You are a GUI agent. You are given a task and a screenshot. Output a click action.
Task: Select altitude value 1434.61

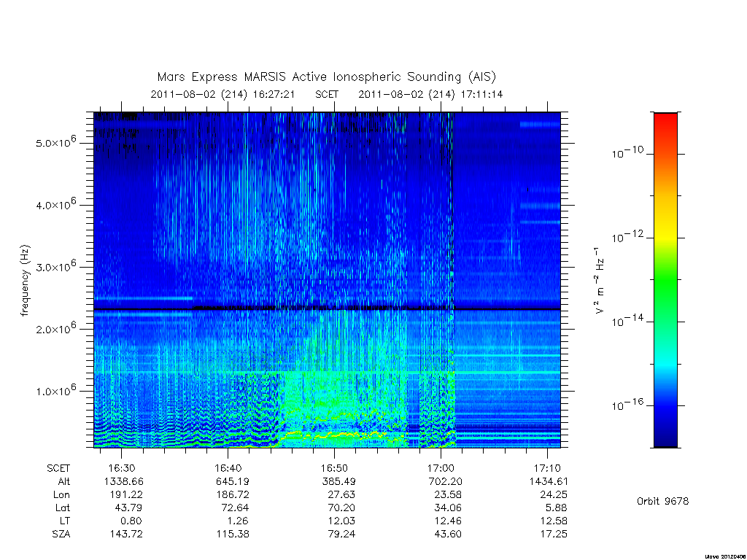(x=549, y=481)
